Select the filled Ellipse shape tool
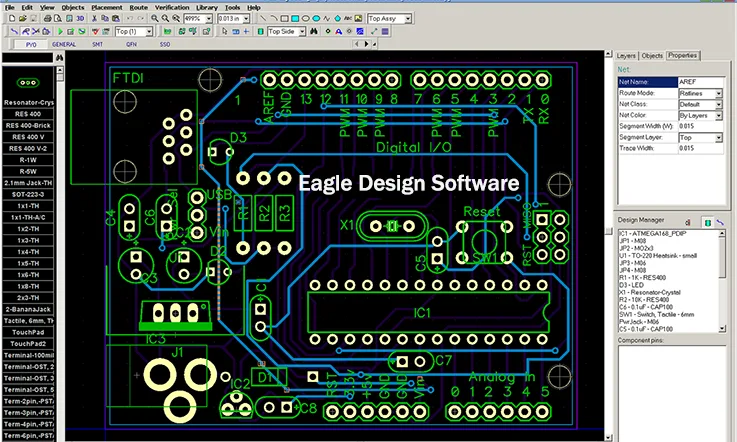 tap(316, 18)
